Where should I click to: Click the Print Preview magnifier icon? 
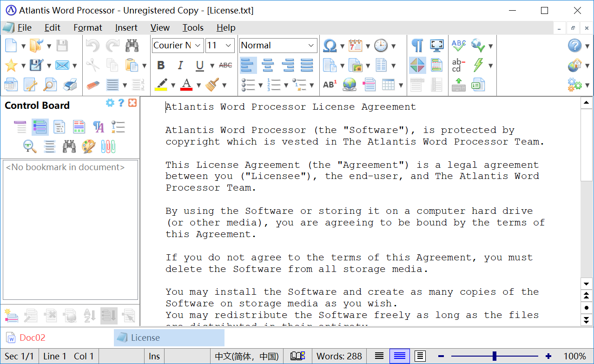tap(50, 85)
